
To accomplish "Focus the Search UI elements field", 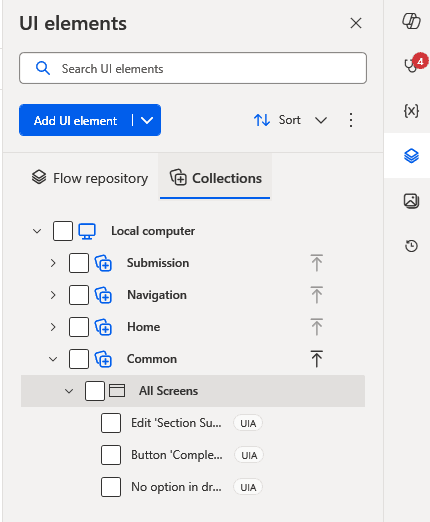I will 193,68.
